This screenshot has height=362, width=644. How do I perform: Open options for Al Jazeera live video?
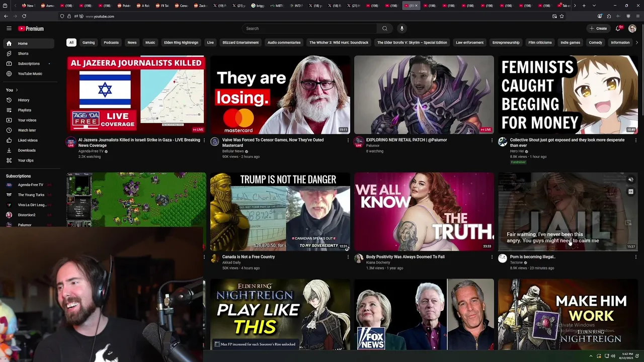(204, 140)
